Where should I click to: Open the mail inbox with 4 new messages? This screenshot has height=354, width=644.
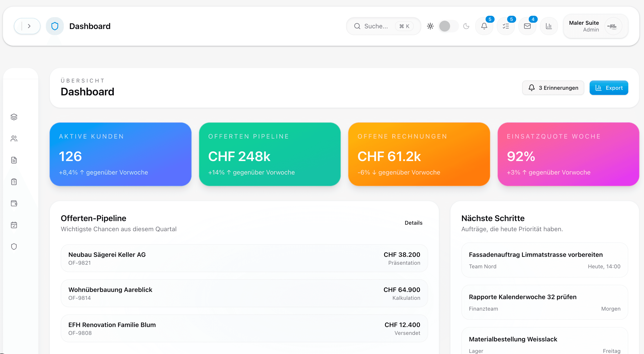[x=527, y=26]
